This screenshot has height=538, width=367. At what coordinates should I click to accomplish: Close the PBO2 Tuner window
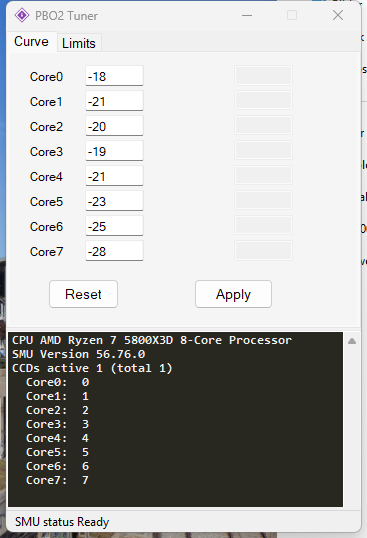click(x=338, y=15)
